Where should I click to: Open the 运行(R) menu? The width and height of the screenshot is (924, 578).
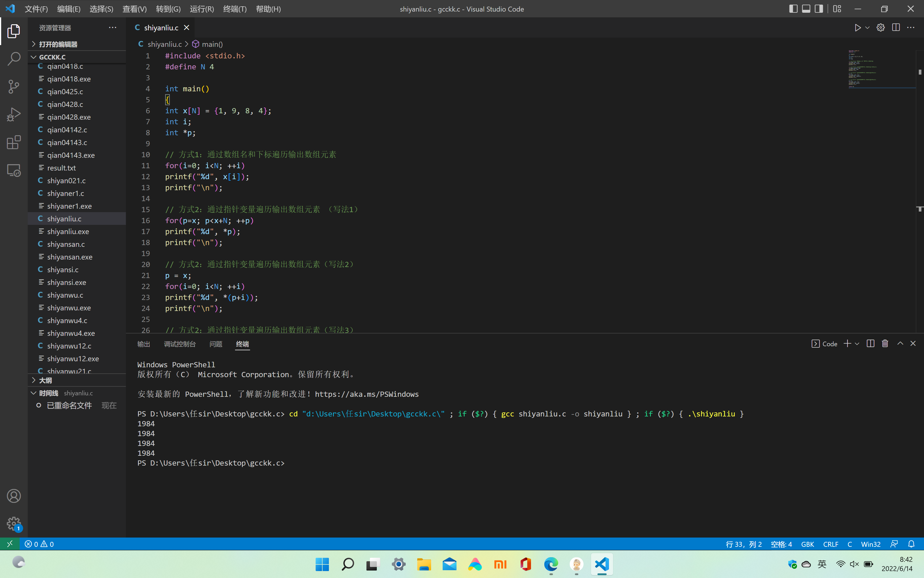(x=202, y=9)
